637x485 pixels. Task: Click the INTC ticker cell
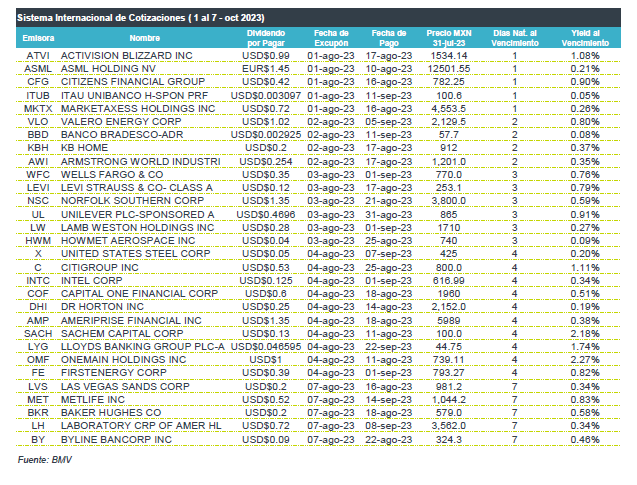click(38, 281)
